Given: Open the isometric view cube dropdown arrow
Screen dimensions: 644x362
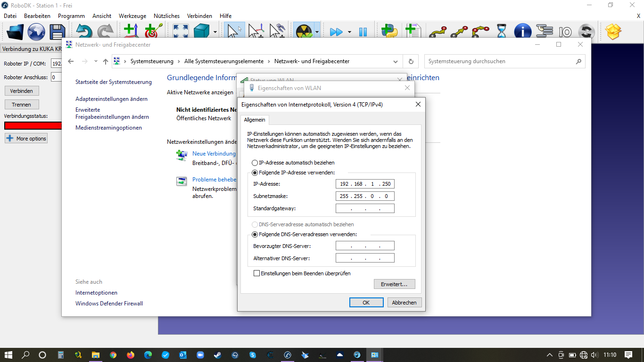Looking at the screenshot, I should 215,32.
